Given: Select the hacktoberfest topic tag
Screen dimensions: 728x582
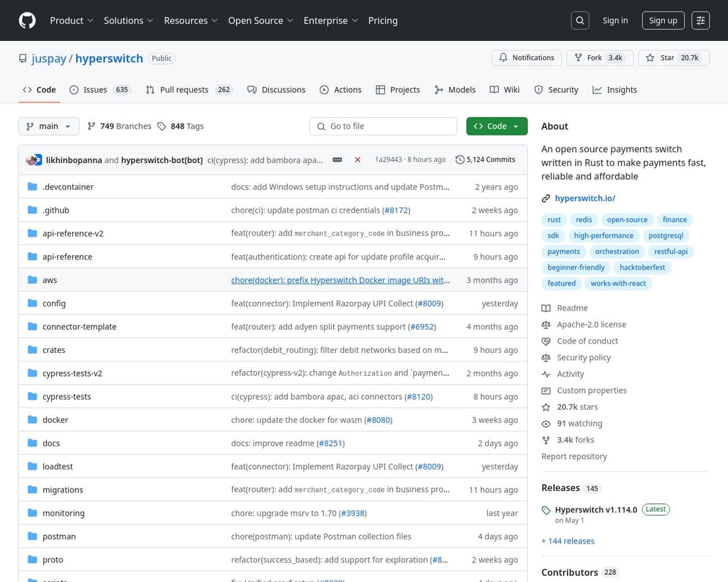Looking at the screenshot, I should click(x=642, y=267).
